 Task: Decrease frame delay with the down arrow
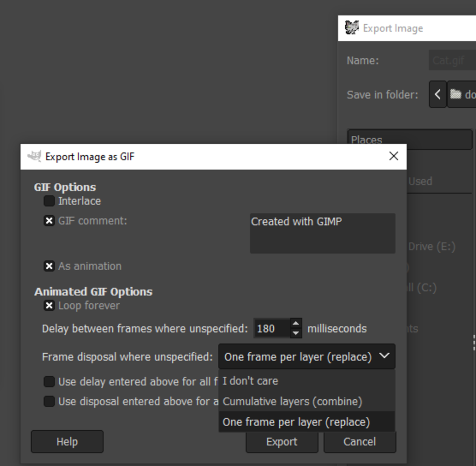pos(296,333)
